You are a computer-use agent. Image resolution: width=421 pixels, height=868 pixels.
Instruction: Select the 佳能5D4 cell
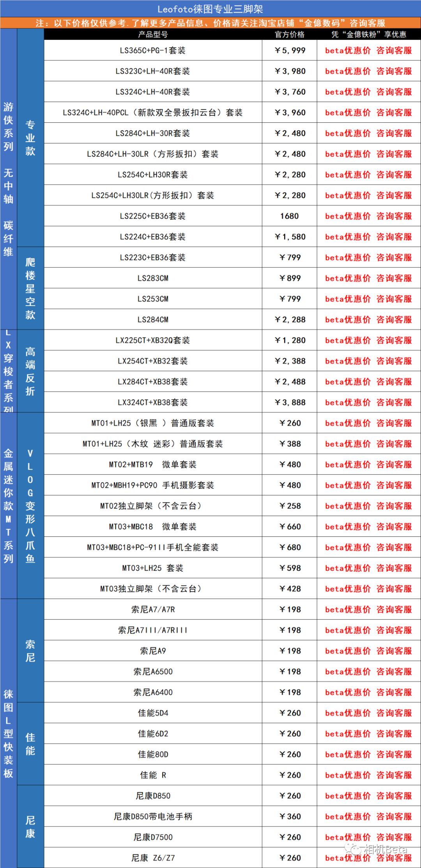pyautogui.click(x=153, y=712)
